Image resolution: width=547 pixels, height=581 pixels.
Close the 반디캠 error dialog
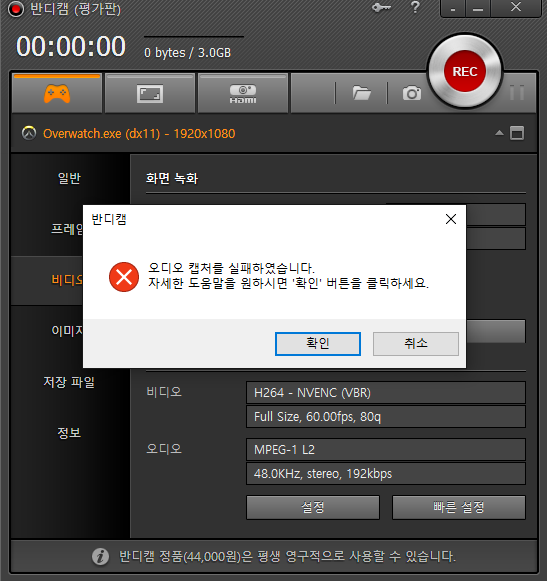[x=451, y=219]
